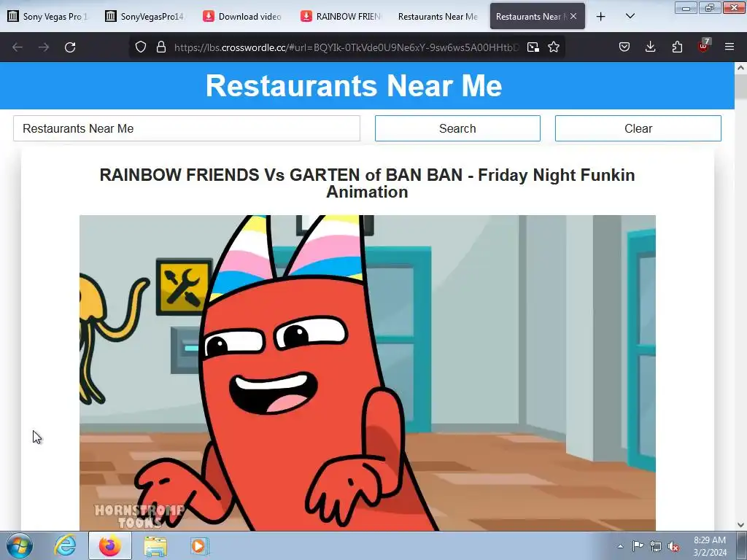This screenshot has width=747, height=560.
Task: View site security padlock info
Action: pos(161,47)
